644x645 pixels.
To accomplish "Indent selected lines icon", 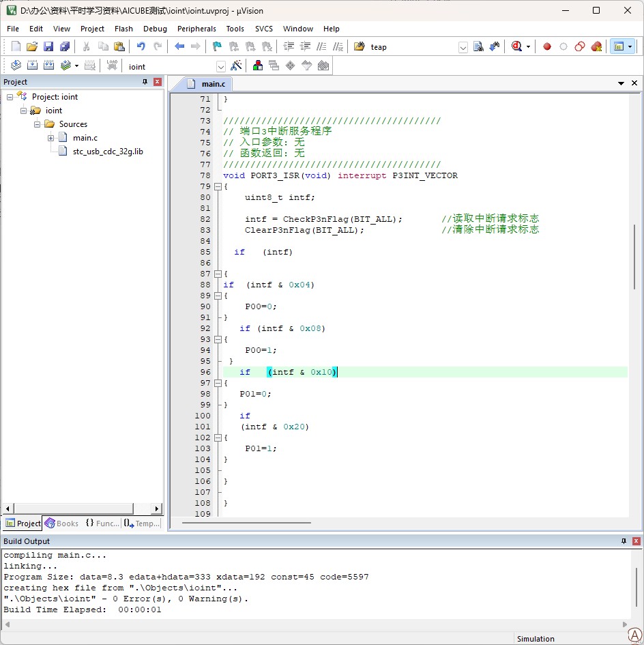I will (289, 46).
